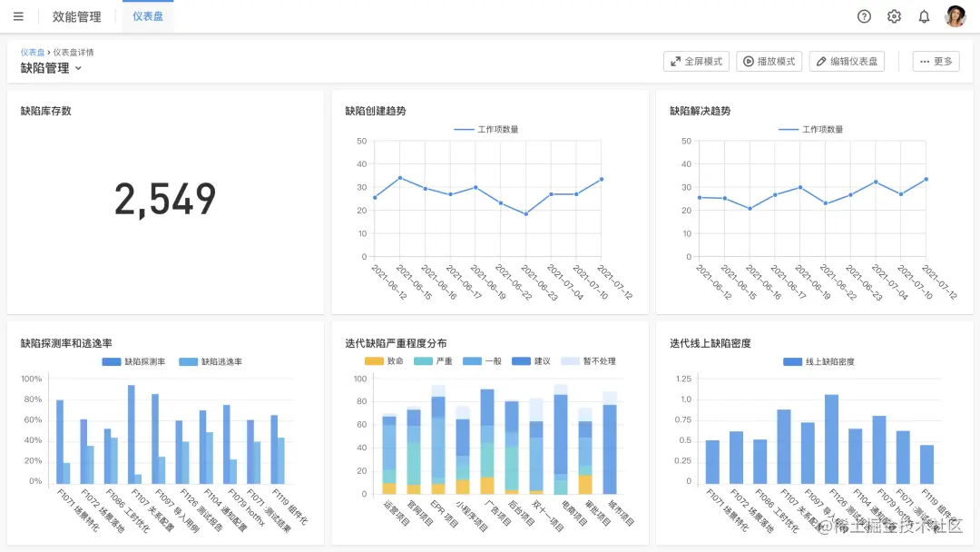Toggle 缺陷探测率 legend series

point(133,361)
